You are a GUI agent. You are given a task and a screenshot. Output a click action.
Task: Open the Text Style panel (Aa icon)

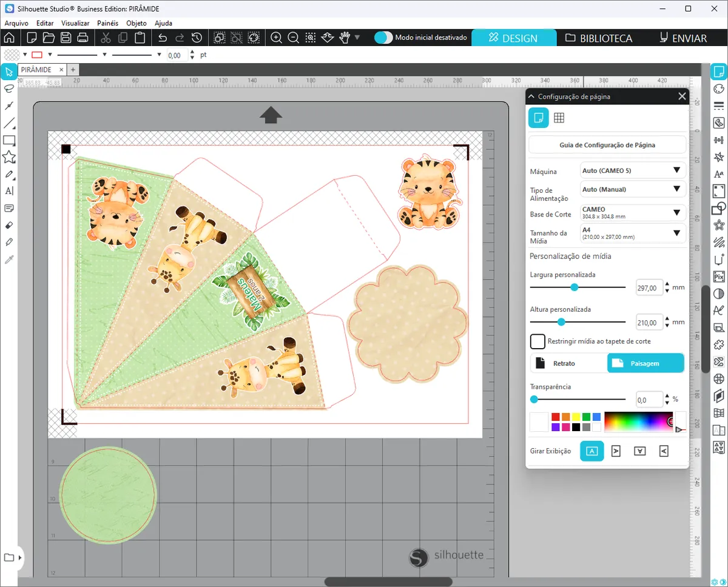coord(719,174)
